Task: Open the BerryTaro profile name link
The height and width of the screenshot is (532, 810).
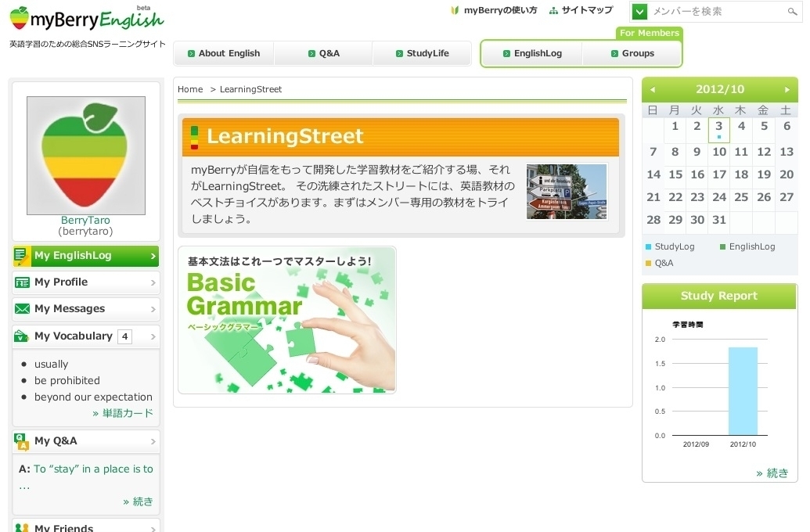Action: coord(85,220)
